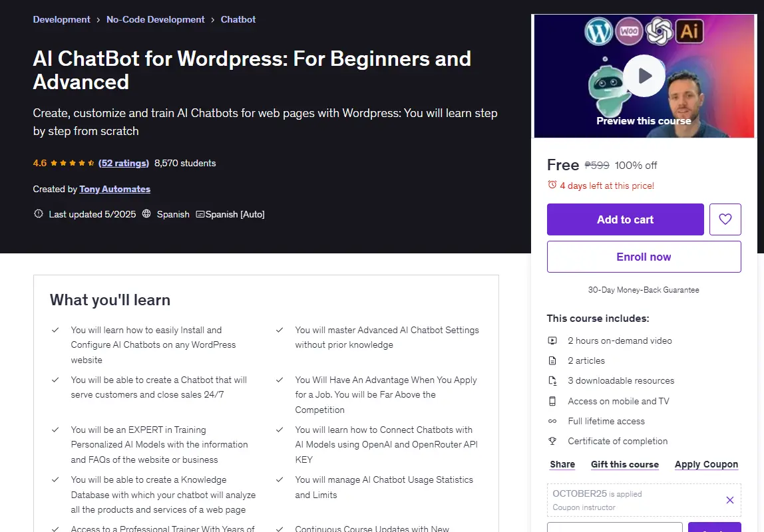764x532 pixels.
Task: Click the infinity lifetime access icon
Action: point(552,421)
